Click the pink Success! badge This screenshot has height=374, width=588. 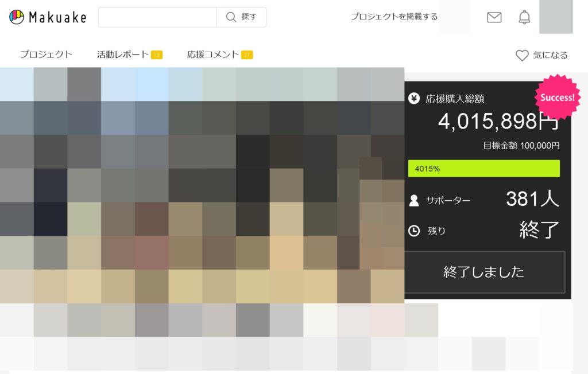pyautogui.click(x=557, y=97)
